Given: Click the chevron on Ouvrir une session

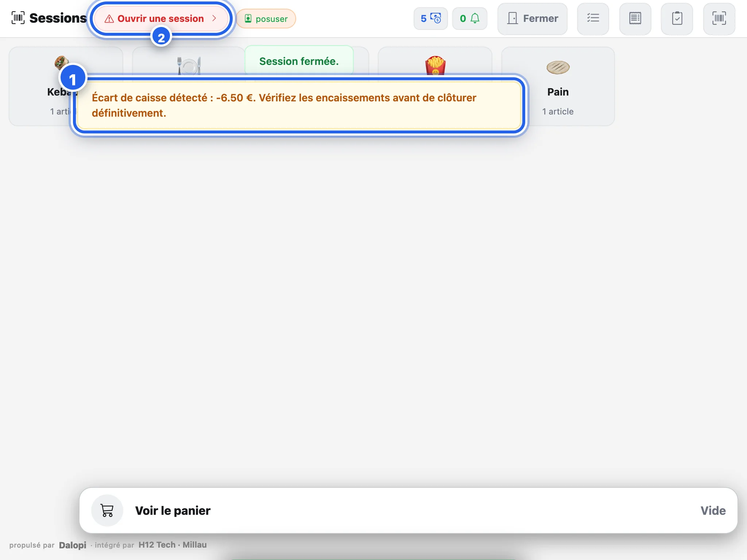Looking at the screenshot, I should pos(214,18).
